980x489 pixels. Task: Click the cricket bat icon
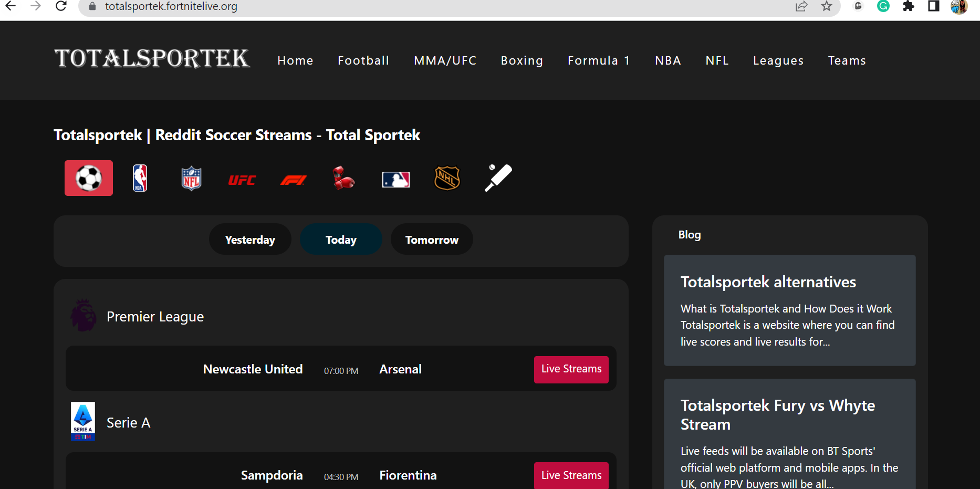tap(497, 178)
